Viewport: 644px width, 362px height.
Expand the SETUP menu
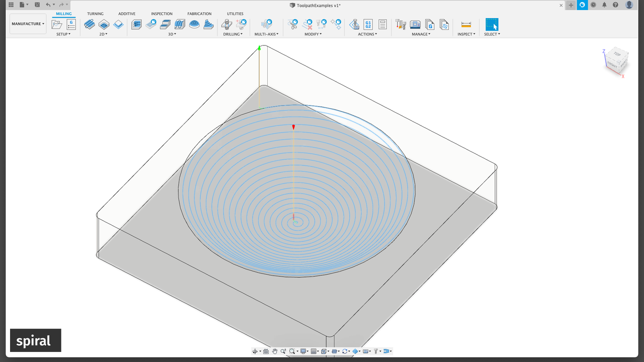point(63,34)
